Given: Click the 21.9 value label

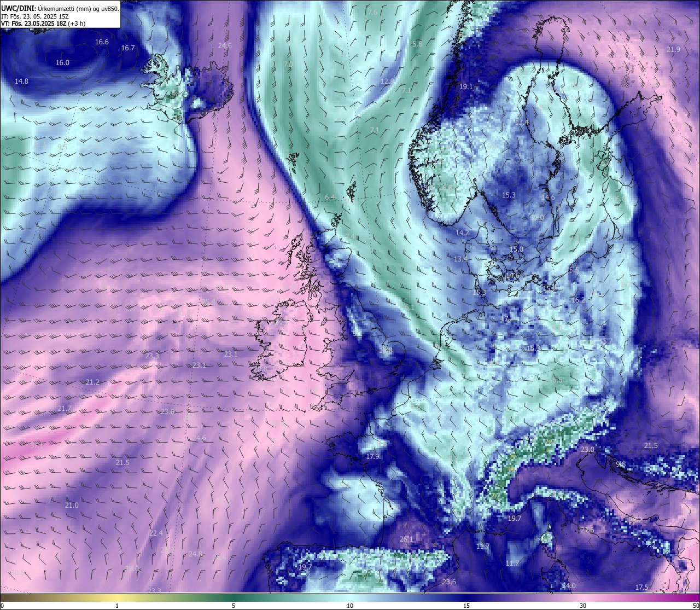Looking at the screenshot, I should click(x=674, y=50).
